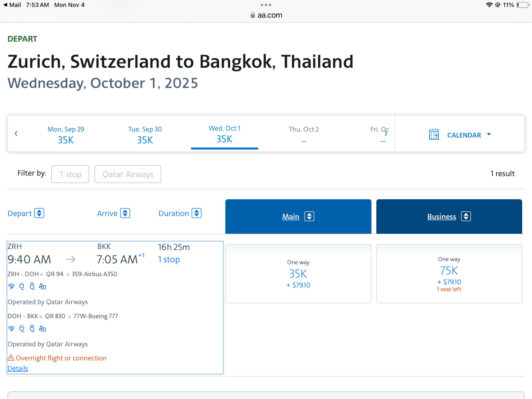Open the flight Details link
The width and height of the screenshot is (532, 399).
[x=18, y=368]
